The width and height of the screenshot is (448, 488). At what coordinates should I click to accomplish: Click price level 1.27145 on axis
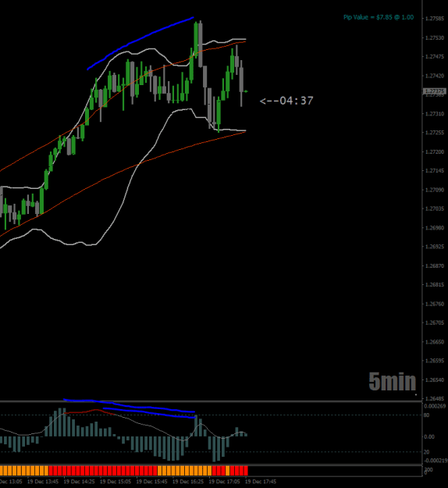pos(435,170)
